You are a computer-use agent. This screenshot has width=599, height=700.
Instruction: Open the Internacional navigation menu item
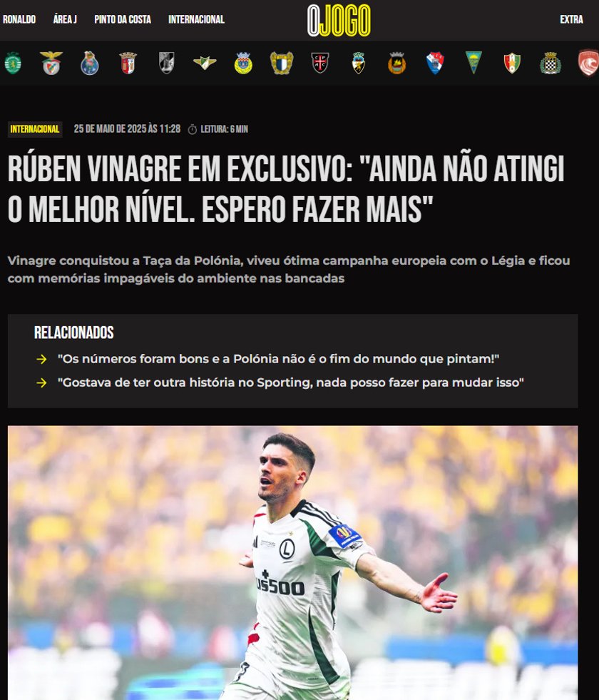tap(197, 19)
